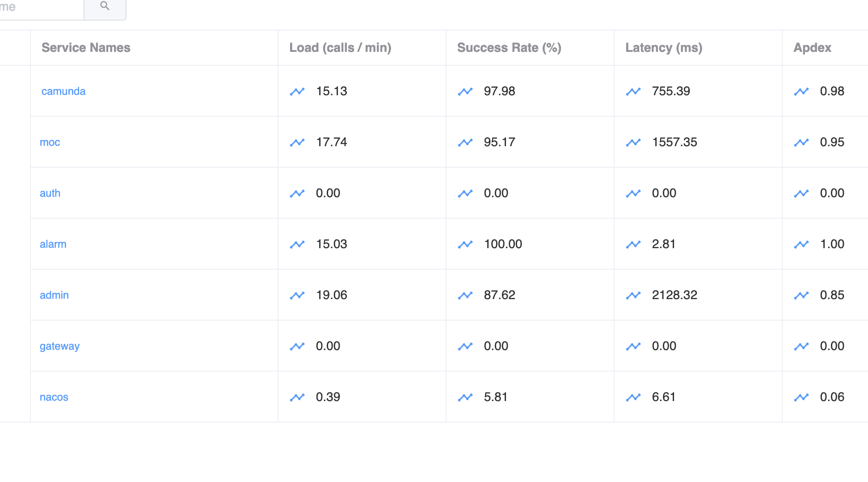This screenshot has height=482, width=868.
Task: Open admin latency trend chart icon
Action: point(633,296)
